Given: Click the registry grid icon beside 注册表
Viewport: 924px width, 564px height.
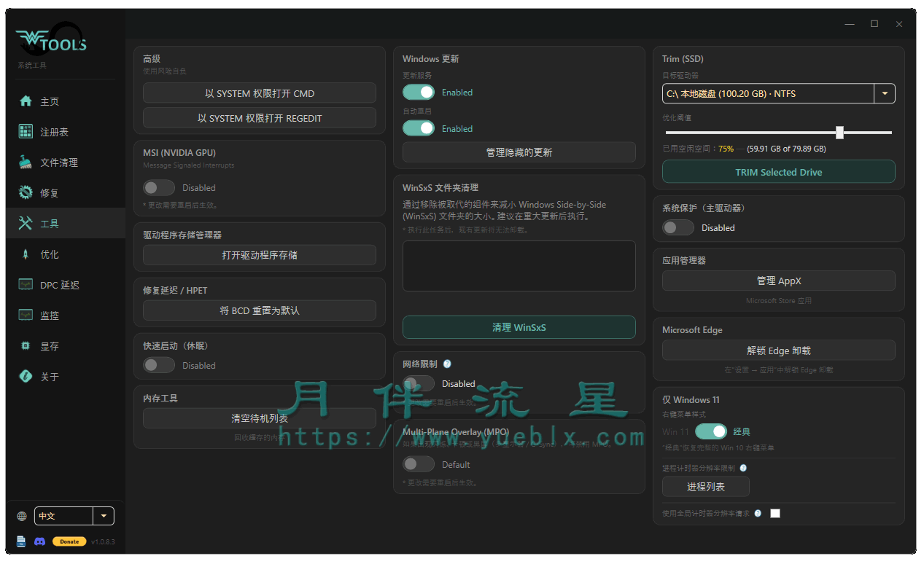Looking at the screenshot, I should (x=26, y=132).
